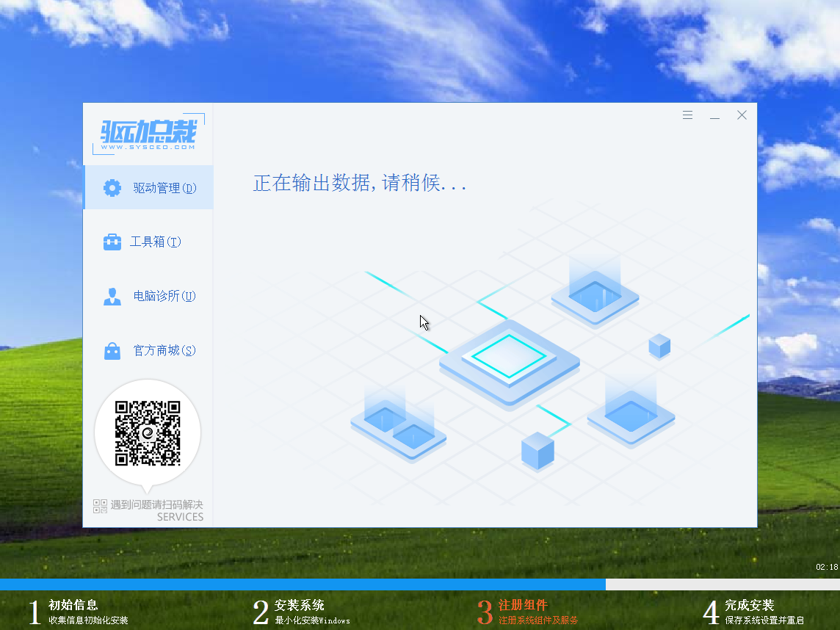Image resolution: width=840 pixels, height=630 pixels.
Task: Click the support QR code image
Action: 148,433
